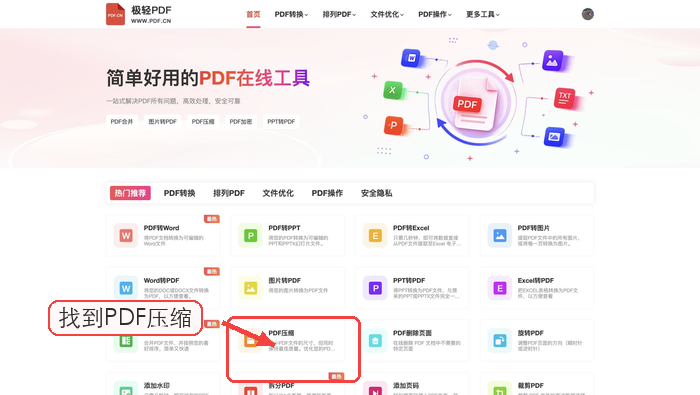Switch to the PDF操作 category tab
This screenshot has width=700, height=395.
(327, 193)
